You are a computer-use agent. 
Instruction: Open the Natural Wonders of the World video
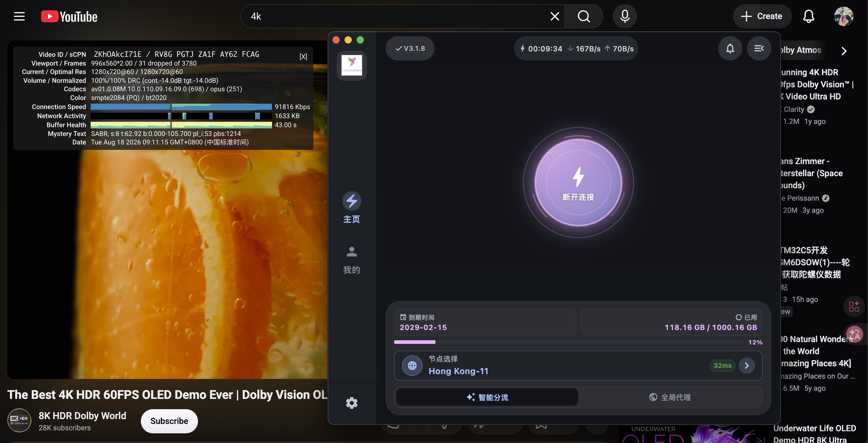pos(816,351)
